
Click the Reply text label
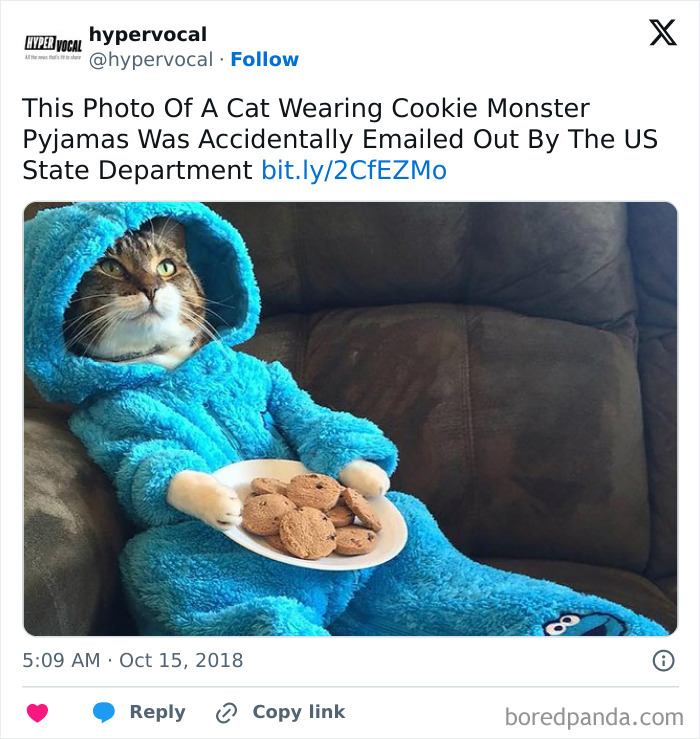(x=157, y=712)
